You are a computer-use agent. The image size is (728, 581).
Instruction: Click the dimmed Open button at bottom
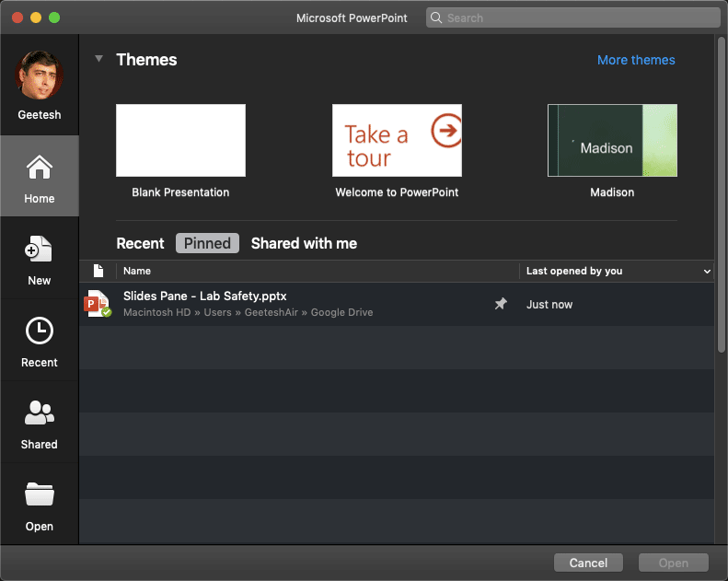point(673,563)
